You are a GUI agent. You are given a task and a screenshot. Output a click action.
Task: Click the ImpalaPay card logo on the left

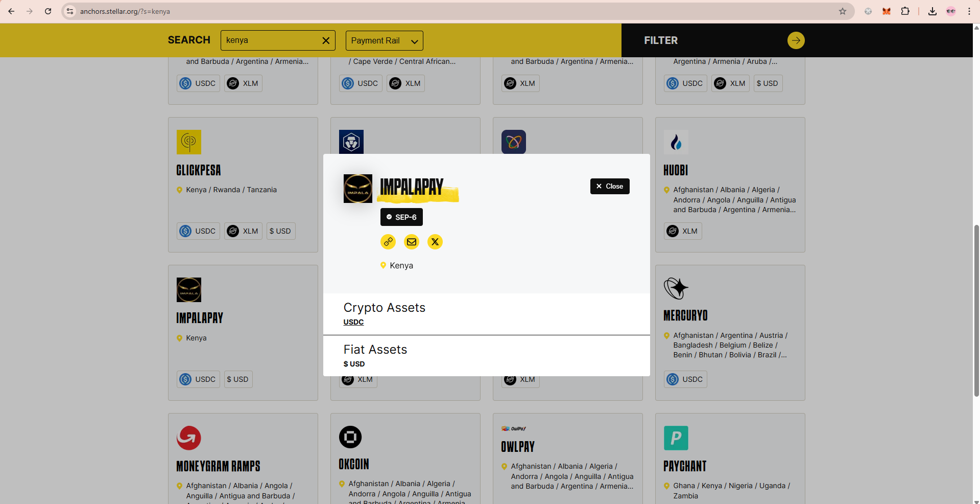tap(189, 290)
